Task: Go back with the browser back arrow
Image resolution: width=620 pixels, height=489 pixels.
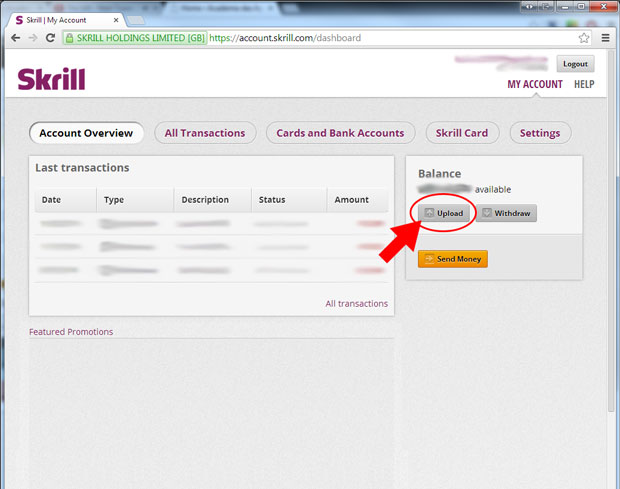Action: pyautogui.click(x=15, y=38)
